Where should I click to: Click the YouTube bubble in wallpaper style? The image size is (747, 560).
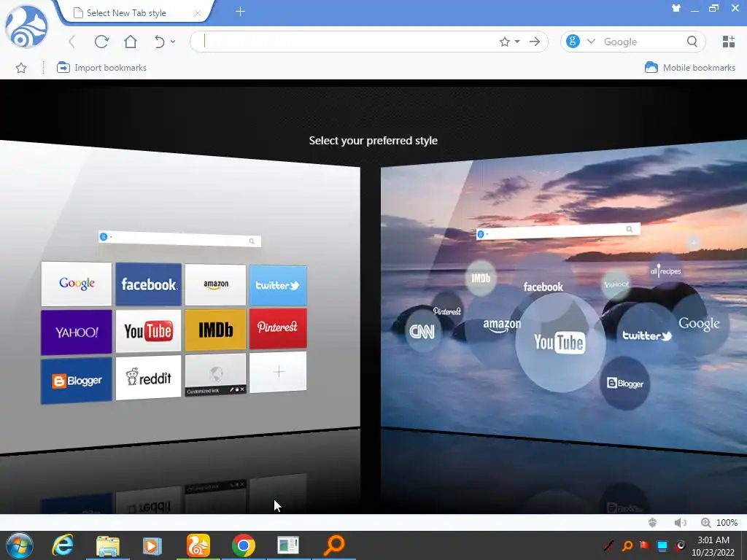560,343
